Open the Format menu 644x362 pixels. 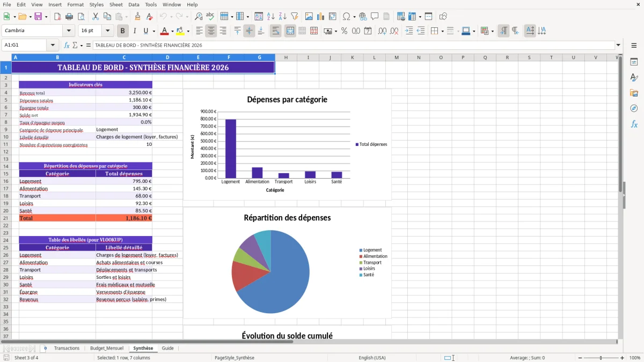pos(75,4)
